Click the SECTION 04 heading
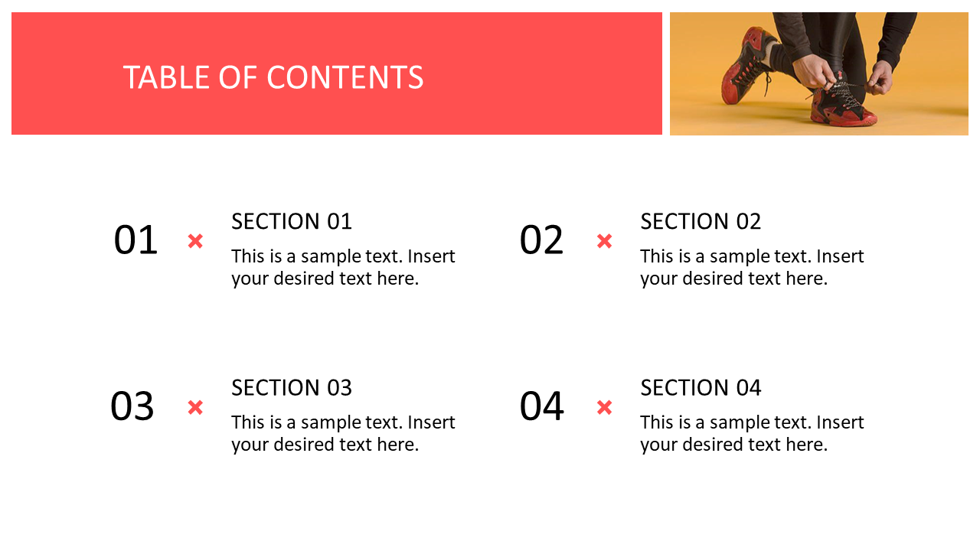This screenshot has height=551, width=980. [701, 387]
